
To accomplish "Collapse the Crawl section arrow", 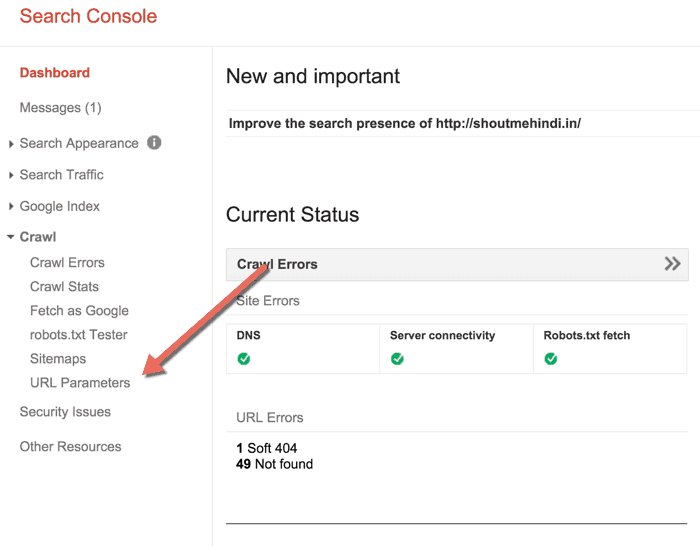I will (x=11, y=237).
